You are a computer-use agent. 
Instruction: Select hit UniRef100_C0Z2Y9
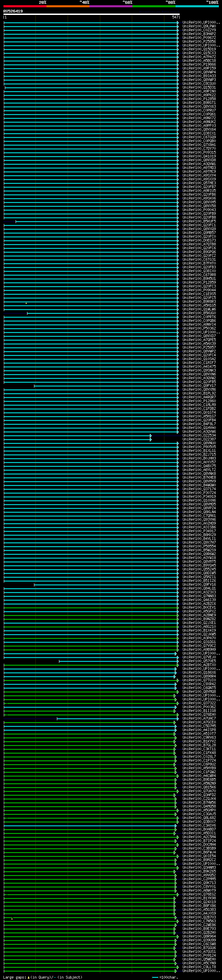pos(199,30)
